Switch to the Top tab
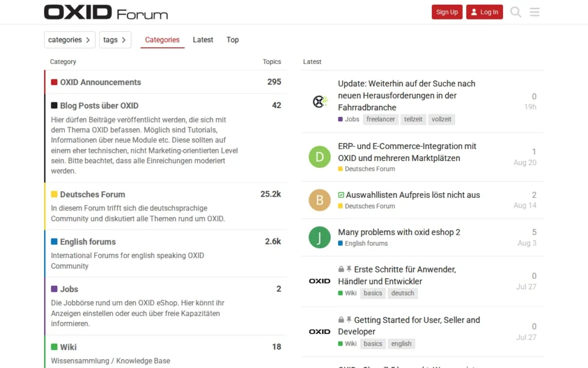This screenshot has height=368, width=588. click(233, 40)
